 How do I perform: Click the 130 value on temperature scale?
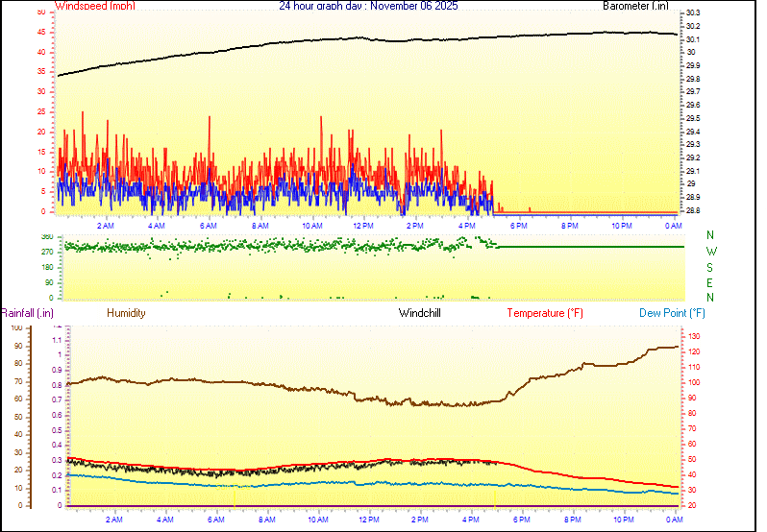tap(694, 336)
